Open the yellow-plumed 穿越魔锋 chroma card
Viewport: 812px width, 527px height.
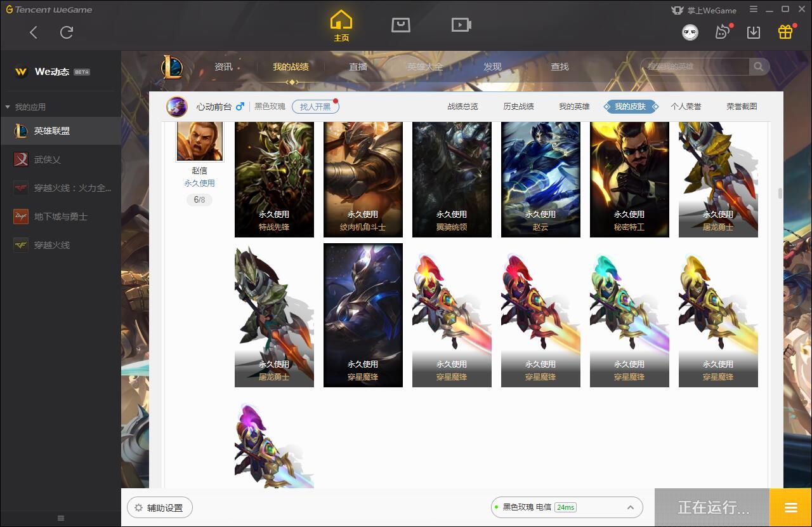pyautogui.click(x=718, y=316)
